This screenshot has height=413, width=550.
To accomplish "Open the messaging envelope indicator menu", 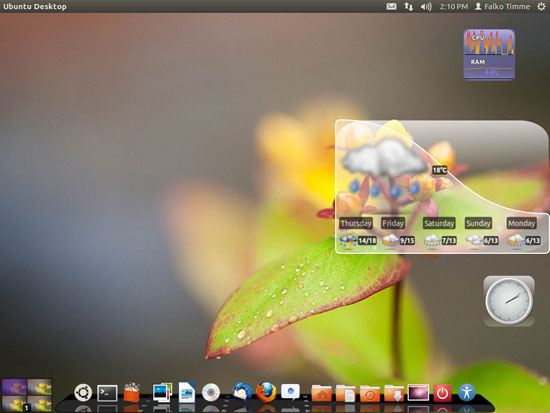I will (x=391, y=6).
